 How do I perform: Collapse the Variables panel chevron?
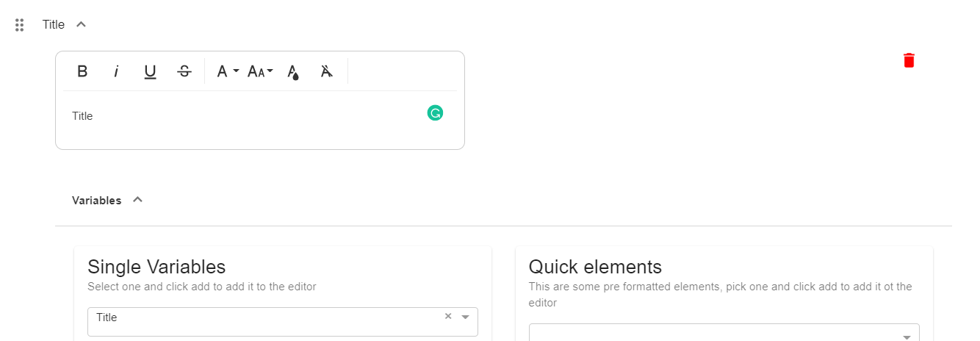[x=137, y=200]
